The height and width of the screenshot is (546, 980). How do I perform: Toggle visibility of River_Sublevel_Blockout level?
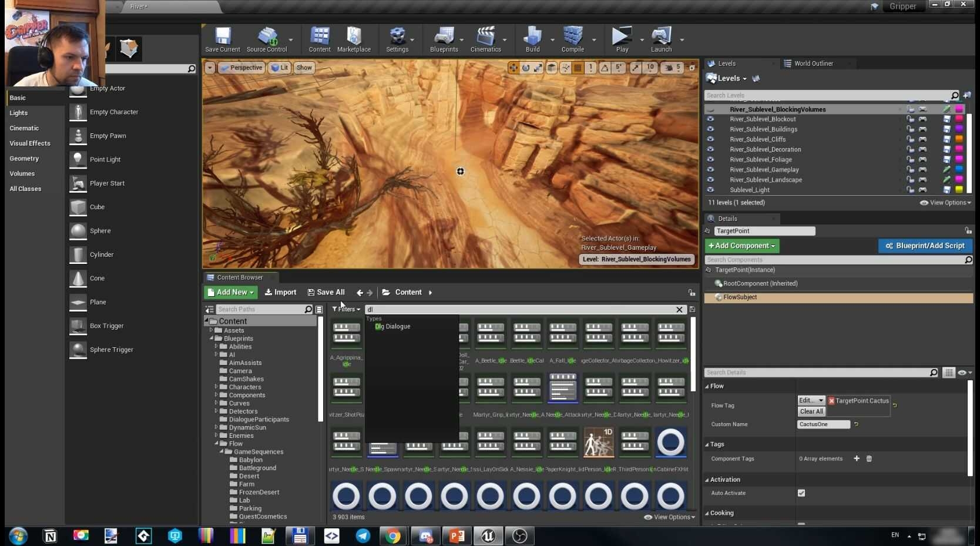tap(710, 119)
